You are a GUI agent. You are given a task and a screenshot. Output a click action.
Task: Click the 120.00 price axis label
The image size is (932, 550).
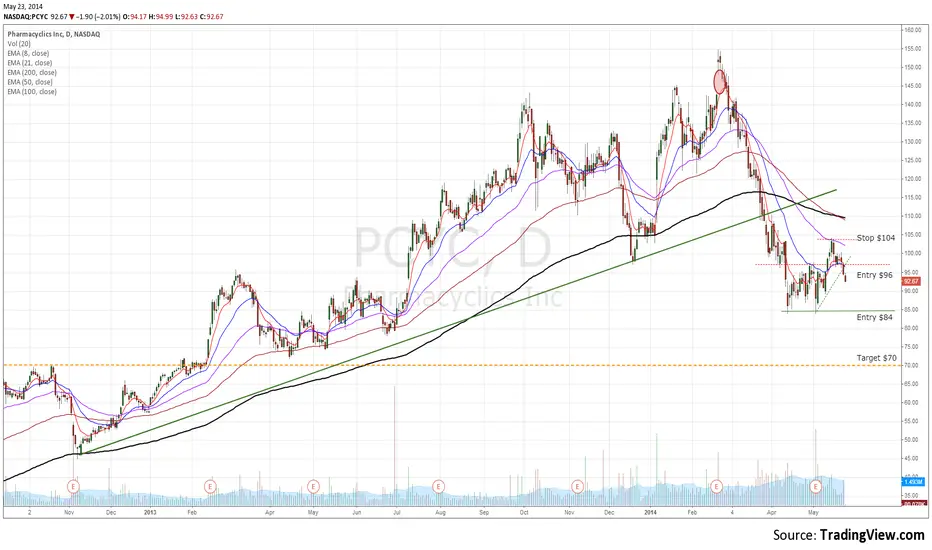[912, 179]
